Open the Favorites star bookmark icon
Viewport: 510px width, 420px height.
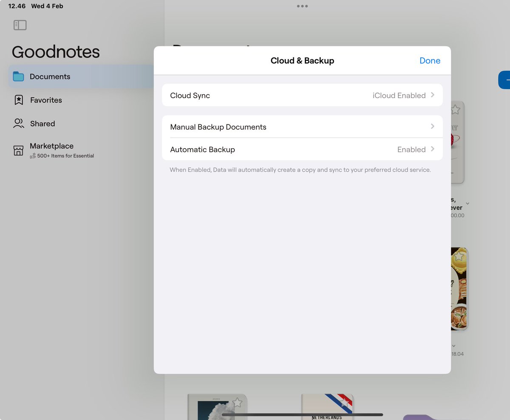[x=19, y=100]
